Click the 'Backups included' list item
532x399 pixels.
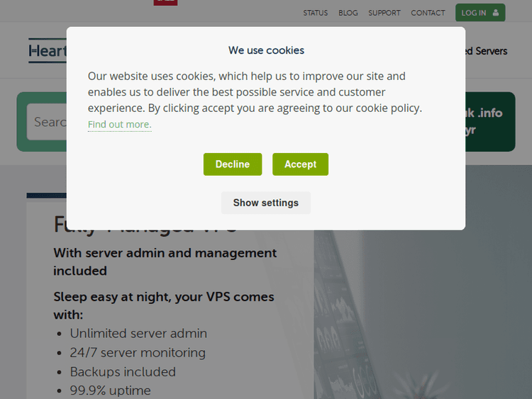(123, 371)
